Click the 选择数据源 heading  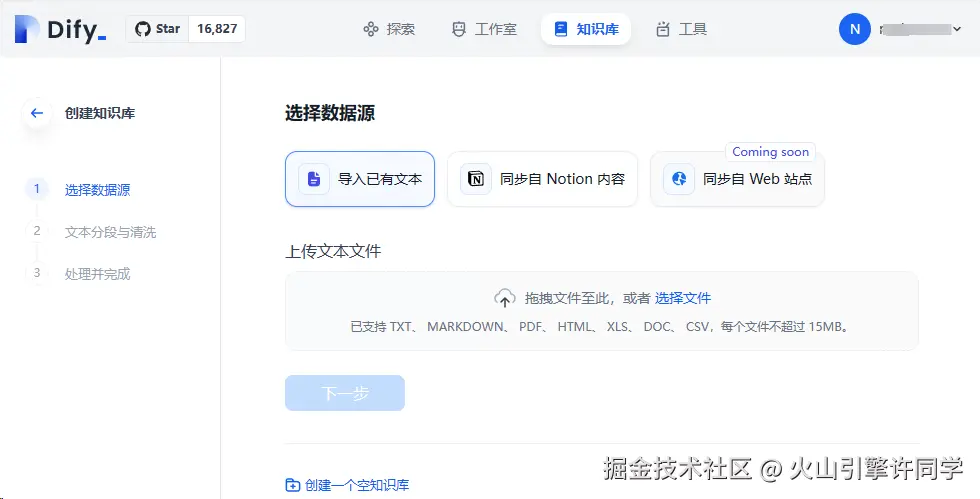330,113
